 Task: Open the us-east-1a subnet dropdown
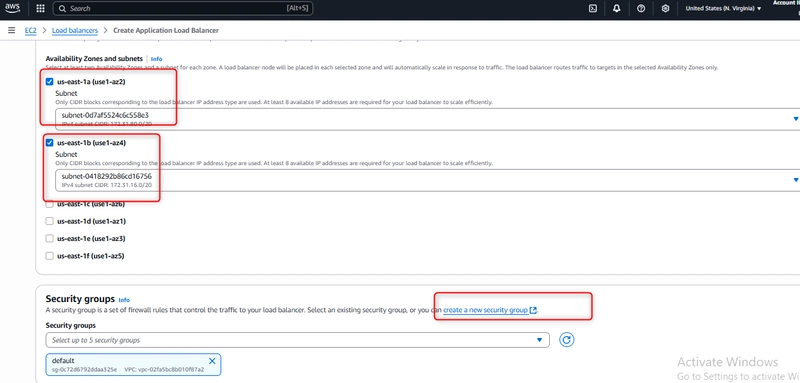click(x=428, y=119)
